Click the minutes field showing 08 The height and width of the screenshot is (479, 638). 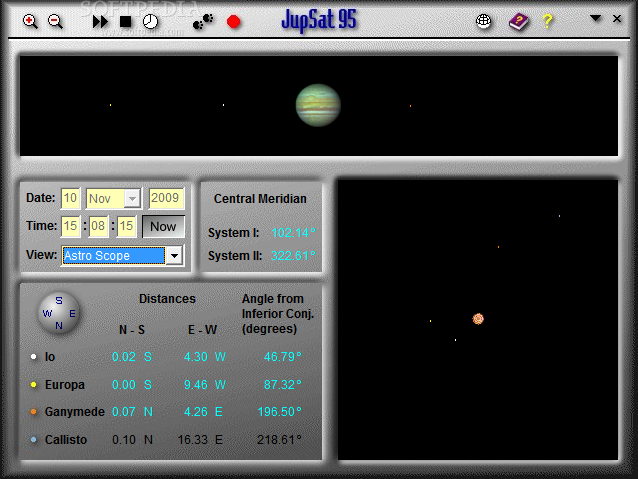(x=98, y=226)
